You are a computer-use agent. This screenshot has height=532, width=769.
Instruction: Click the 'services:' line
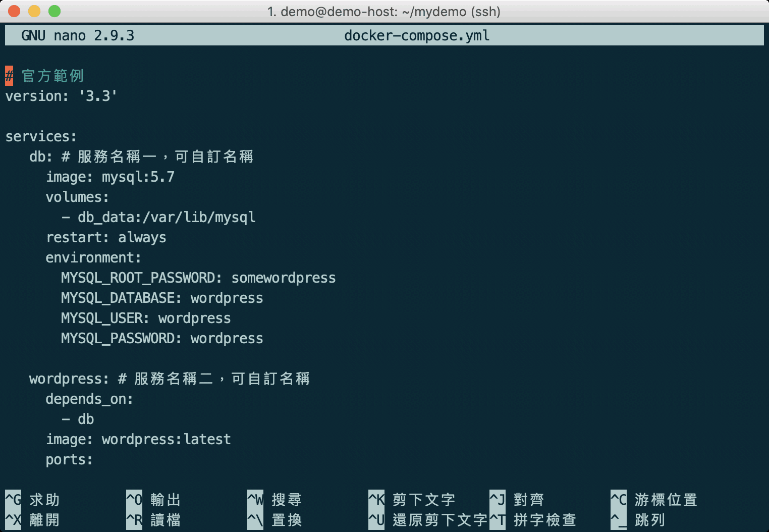[x=41, y=136]
